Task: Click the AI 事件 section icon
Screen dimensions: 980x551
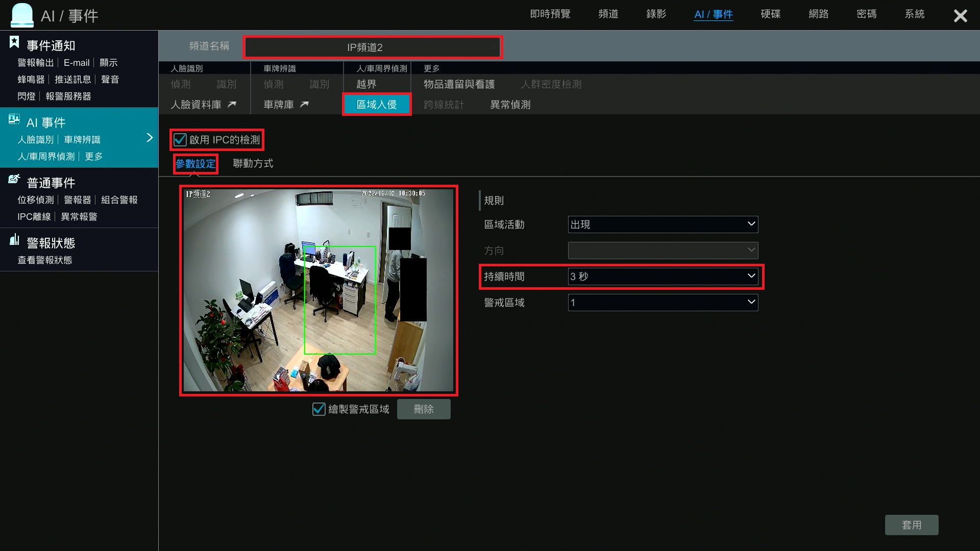Action: [x=14, y=119]
